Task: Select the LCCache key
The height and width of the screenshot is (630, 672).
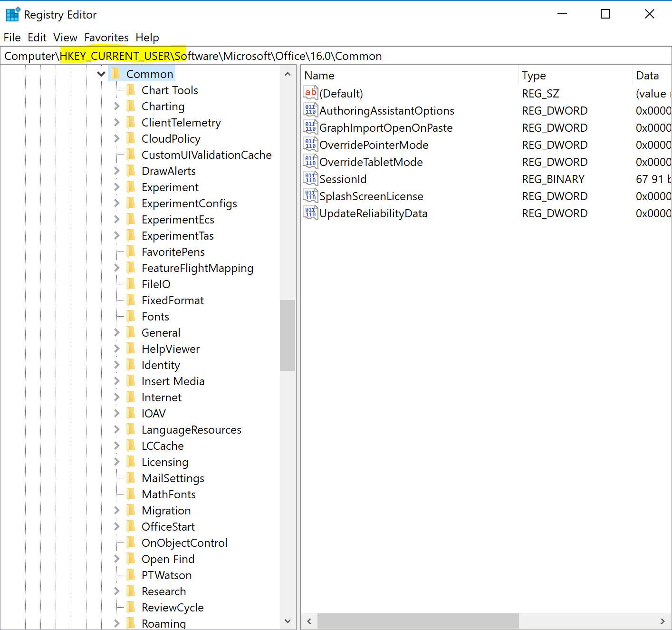Action: coord(163,446)
